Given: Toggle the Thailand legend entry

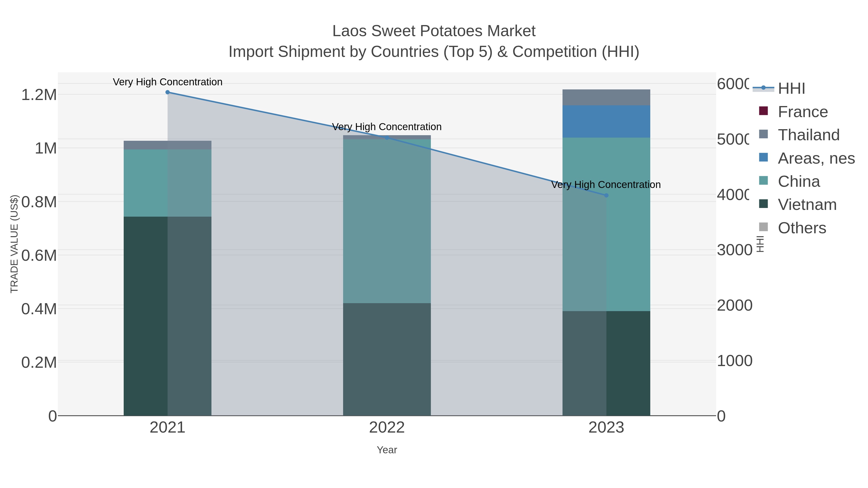Looking at the screenshot, I should click(x=799, y=135).
